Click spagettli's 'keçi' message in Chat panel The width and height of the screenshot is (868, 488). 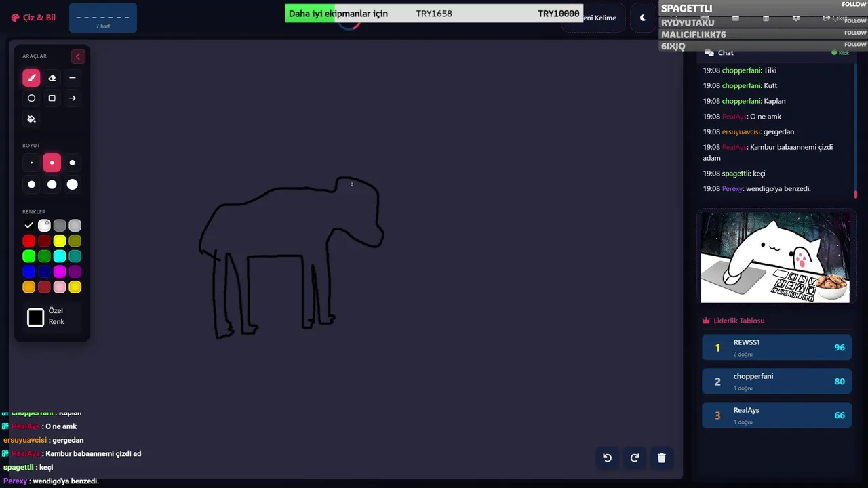click(x=734, y=174)
